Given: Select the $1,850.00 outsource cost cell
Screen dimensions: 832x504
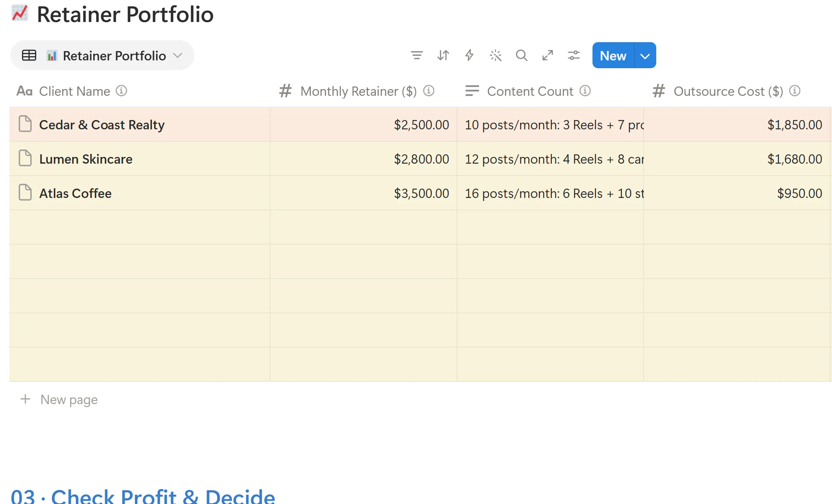Looking at the screenshot, I should [x=737, y=125].
